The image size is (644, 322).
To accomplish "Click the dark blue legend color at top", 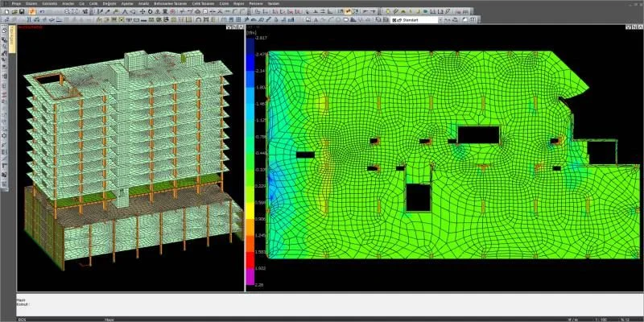I will [250, 46].
